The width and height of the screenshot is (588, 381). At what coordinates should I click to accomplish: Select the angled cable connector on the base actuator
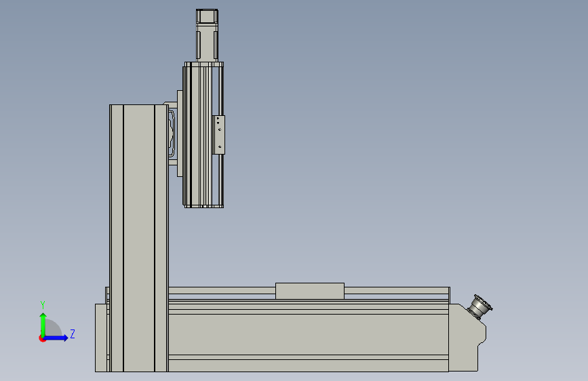pos(479,307)
